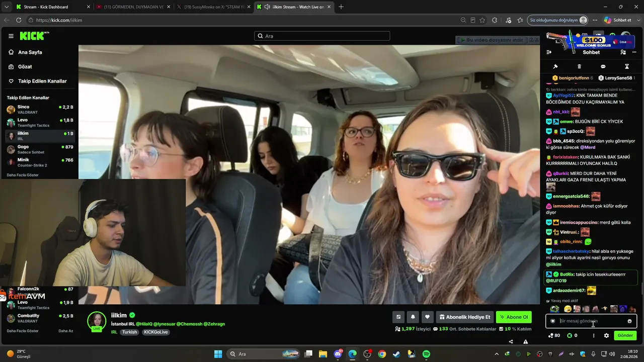Send message with Gönder button
644x362 pixels.
tap(625, 335)
